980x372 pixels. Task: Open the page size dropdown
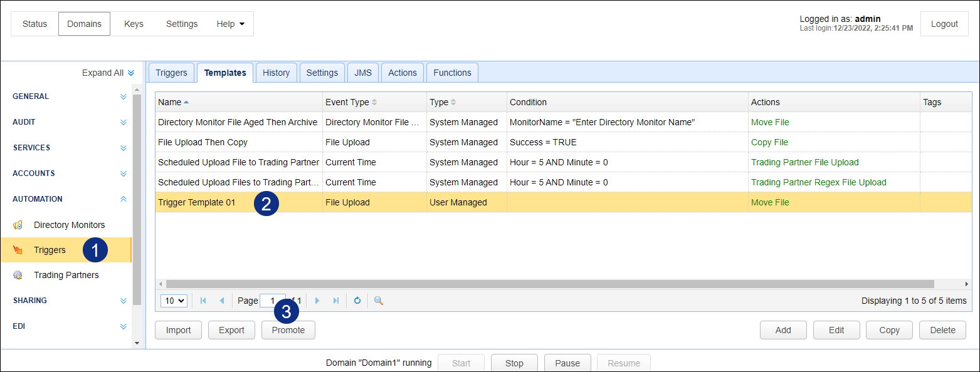174,301
